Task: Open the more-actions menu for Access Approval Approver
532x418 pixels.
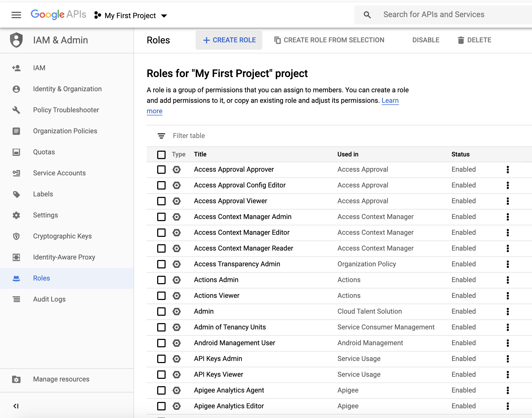Action: (508, 170)
